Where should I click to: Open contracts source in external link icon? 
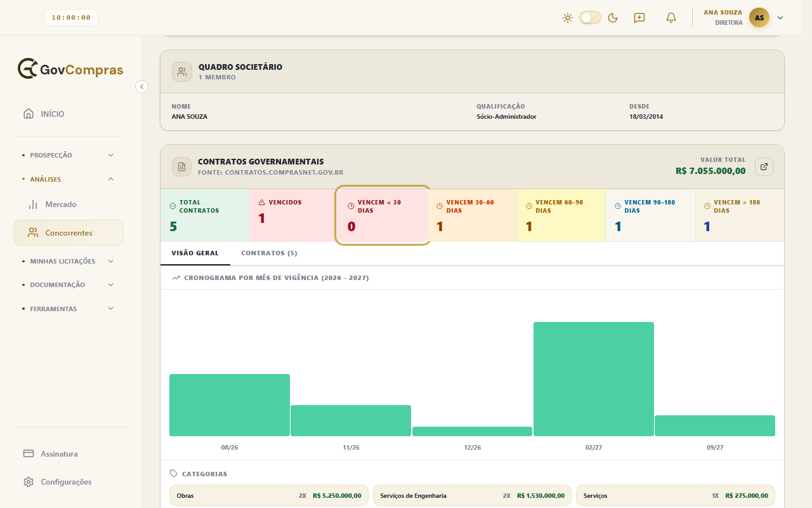coord(764,167)
